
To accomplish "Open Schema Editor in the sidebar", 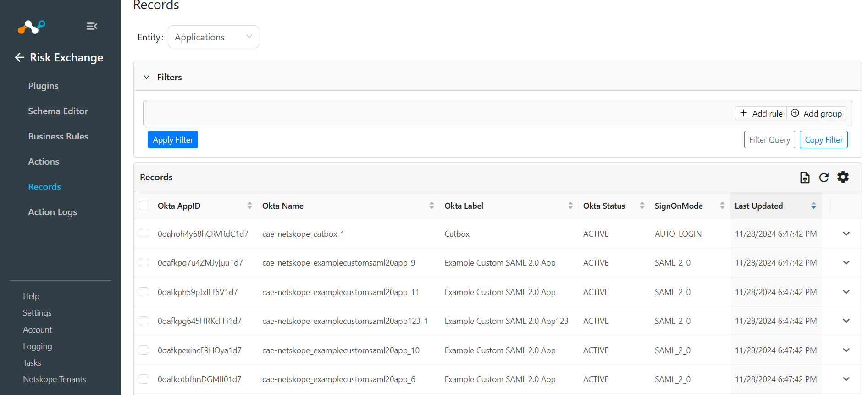I will click(58, 111).
